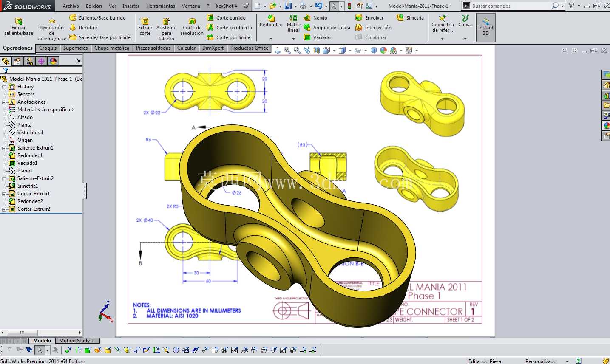Expand Saliente-Extruir1 feature node
The width and height of the screenshot is (610, 364).
tap(4, 148)
